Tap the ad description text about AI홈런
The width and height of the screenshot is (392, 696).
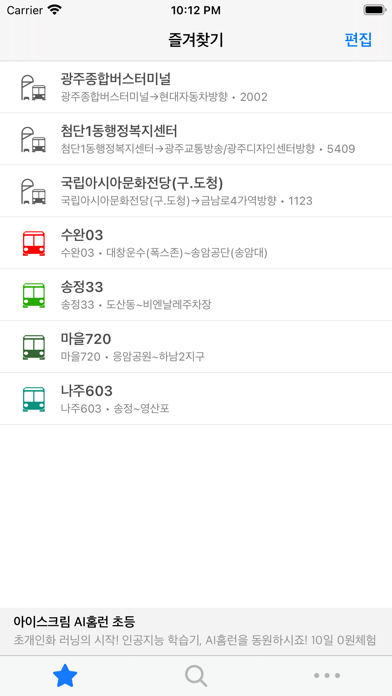point(195,640)
